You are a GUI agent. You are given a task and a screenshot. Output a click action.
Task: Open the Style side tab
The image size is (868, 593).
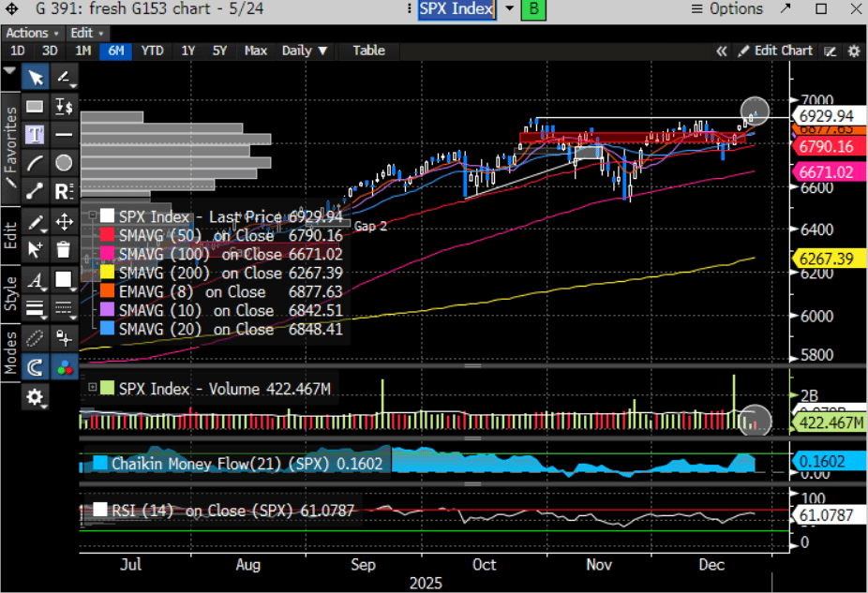(10, 294)
